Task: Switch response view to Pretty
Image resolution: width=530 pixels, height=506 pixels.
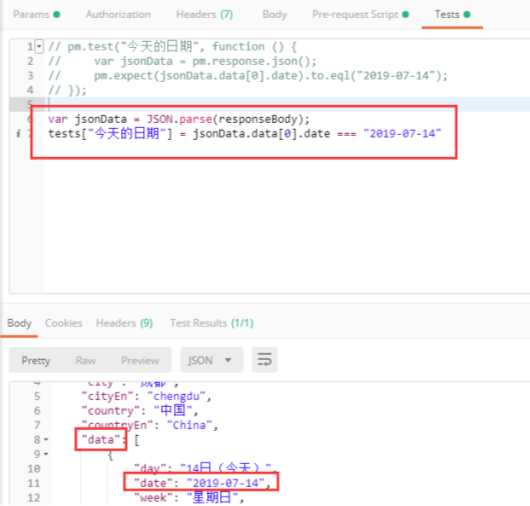Action: pos(35,360)
